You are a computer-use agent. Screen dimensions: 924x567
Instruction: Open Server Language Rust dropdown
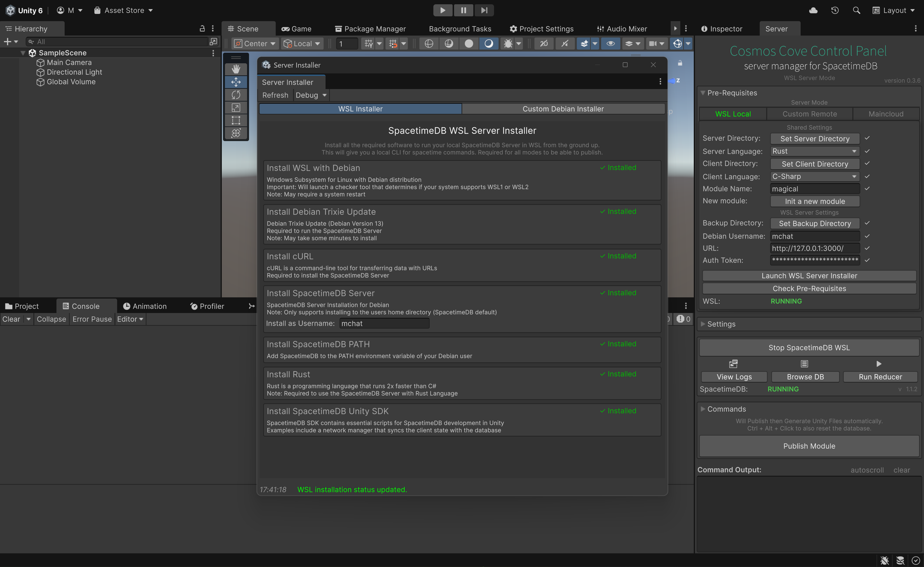tap(815, 151)
